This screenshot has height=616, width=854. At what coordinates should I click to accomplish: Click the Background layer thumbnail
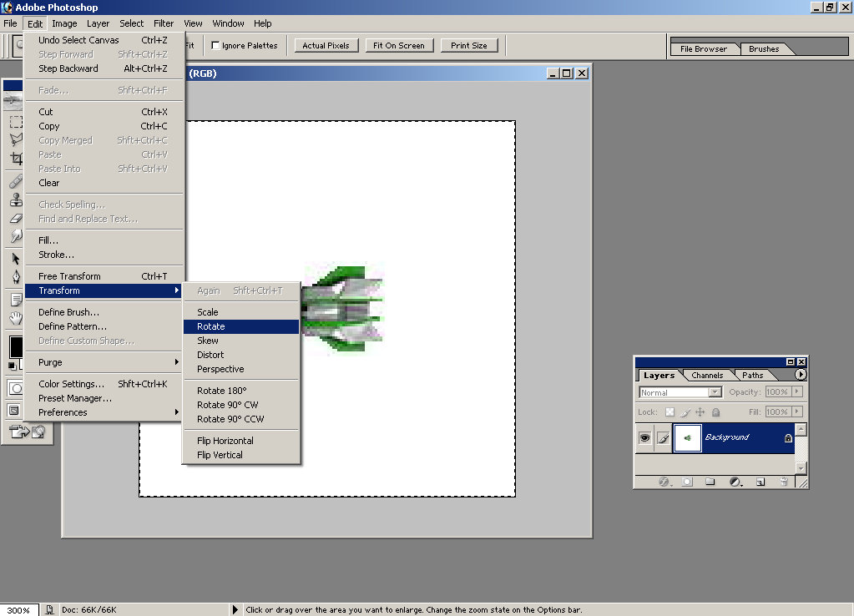[x=687, y=438]
